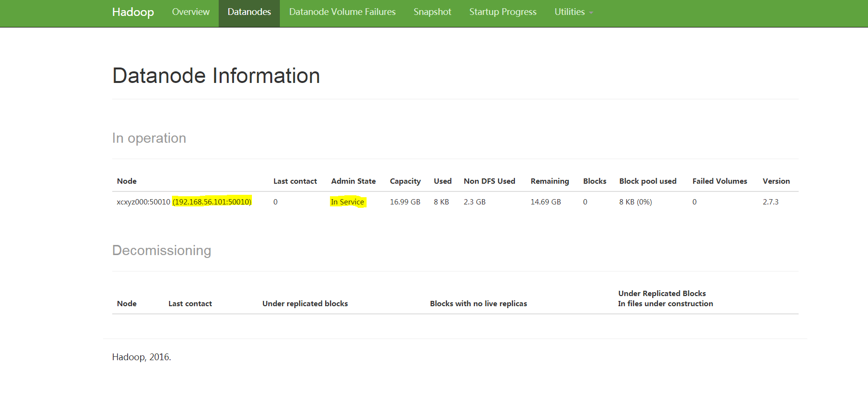
Task: Click the Admin State column header
Action: click(x=354, y=181)
